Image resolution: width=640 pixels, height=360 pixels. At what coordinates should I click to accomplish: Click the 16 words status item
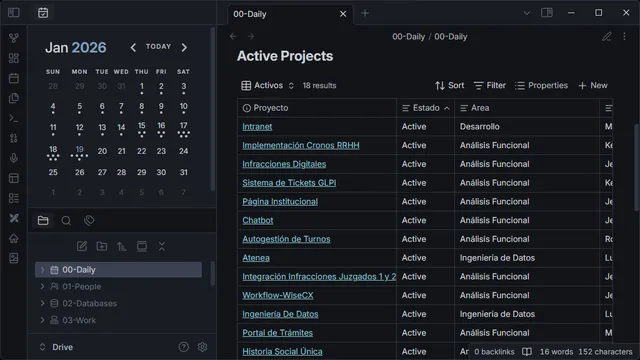pyautogui.click(x=556, y=352)
